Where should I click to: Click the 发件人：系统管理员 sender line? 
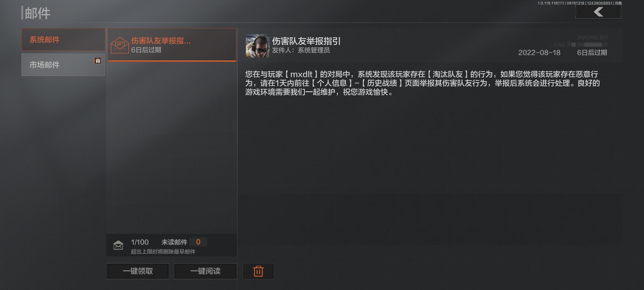coord(301,50)
